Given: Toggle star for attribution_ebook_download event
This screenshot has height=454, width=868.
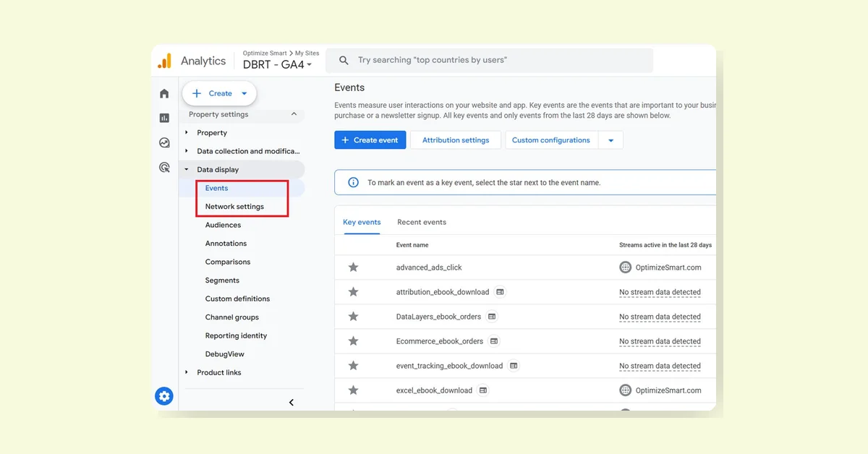Looking at the screenshot, I should tap(353, 292).
